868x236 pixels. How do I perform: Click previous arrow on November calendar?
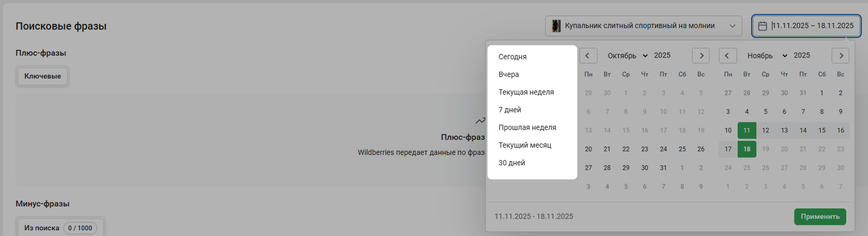(728, 56)
